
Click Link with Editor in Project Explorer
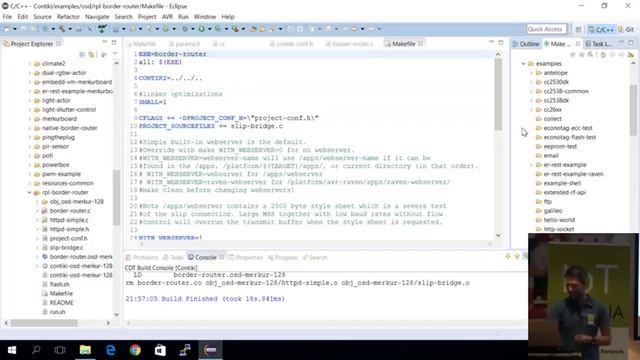pos(92,54)
